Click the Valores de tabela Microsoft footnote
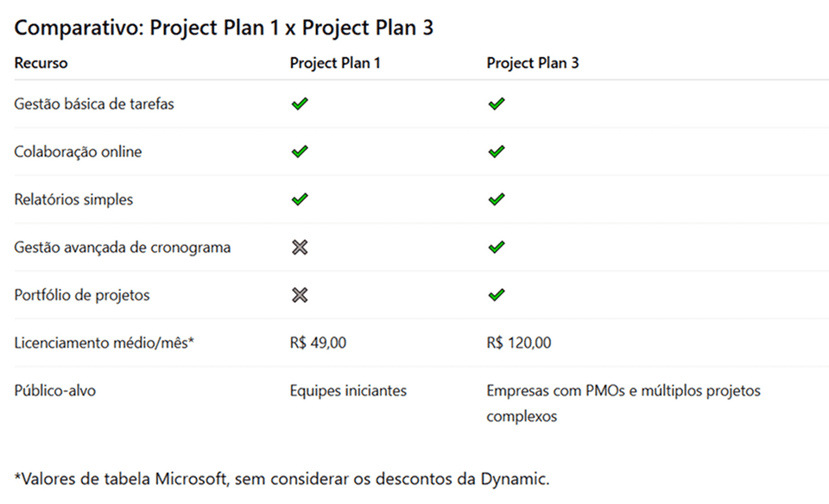This screenshot has width=829, height=504. tap(282, 478)
